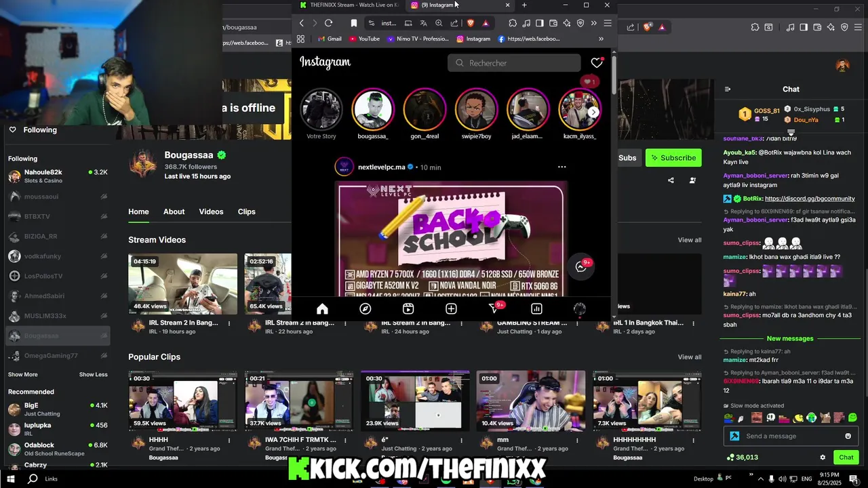
Task: Click View all for Stream Videos
Action: pyautogui.click(x=690, y=240)
